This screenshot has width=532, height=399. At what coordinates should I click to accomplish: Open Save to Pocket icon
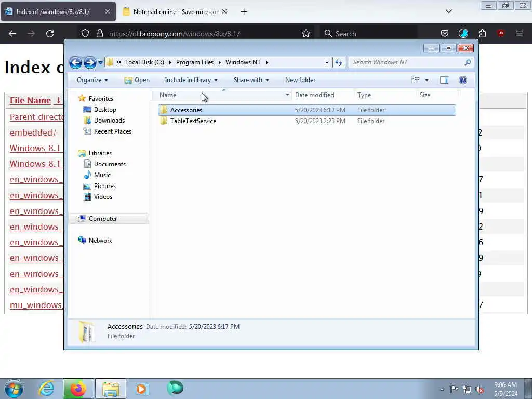click(x=445, y=34)
